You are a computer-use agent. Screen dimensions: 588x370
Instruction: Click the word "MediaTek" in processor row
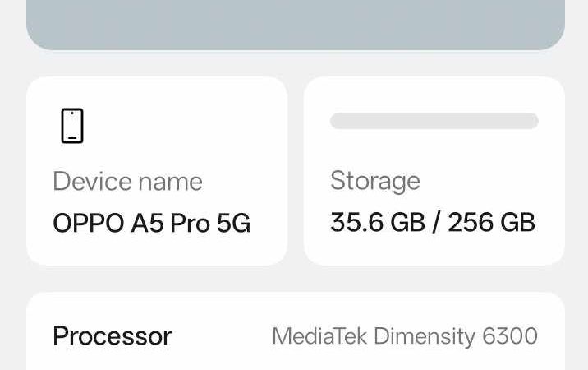[x=319, y=335]
